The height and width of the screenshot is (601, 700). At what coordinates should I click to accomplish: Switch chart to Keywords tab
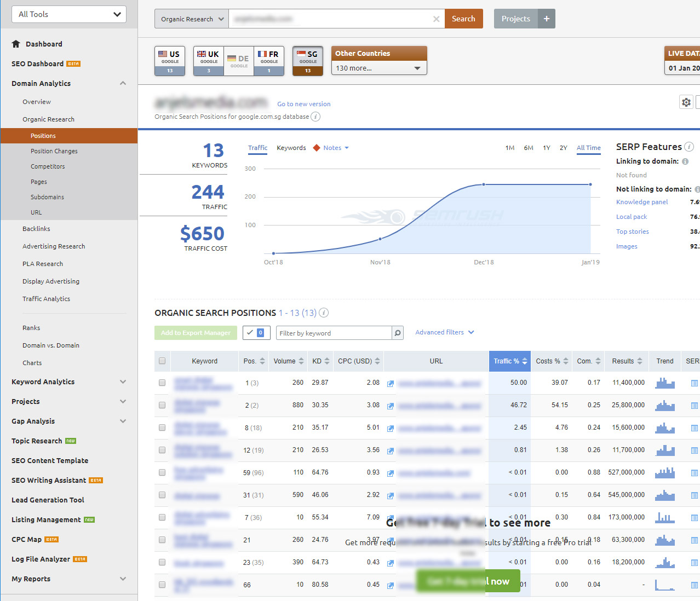point(291,148)
